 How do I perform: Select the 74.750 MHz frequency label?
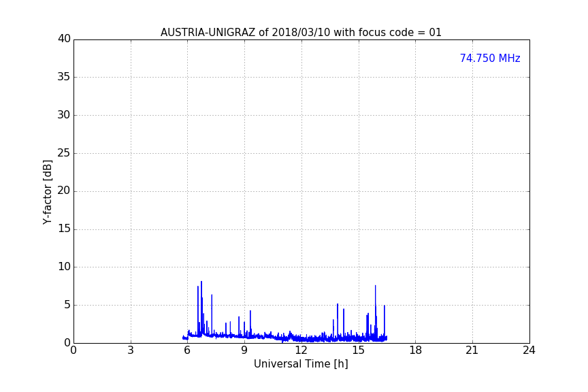point(490,59)
